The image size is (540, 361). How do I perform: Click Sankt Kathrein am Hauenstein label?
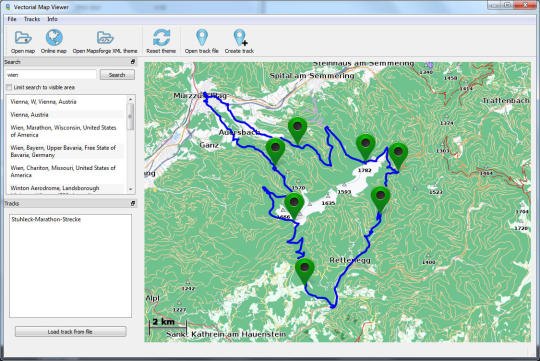pos(226,334)
